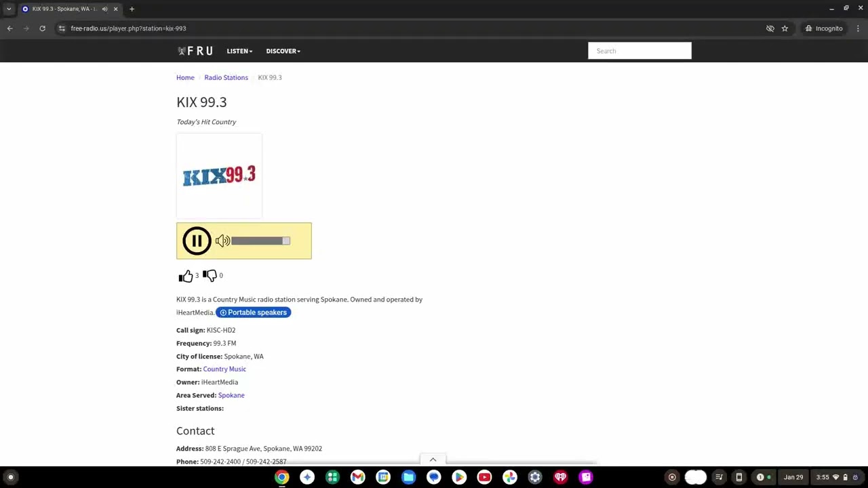Screen dimensions: 868x488
Task: Click the scroll-to-top chevron arrow
Action: (433, 460)
